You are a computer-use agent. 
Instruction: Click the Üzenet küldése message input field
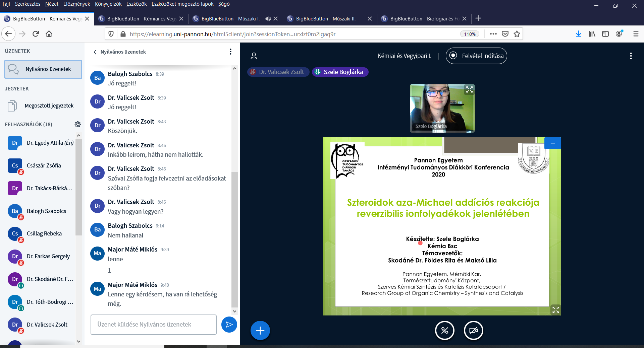pyautogui.click(x=153, y=325)
